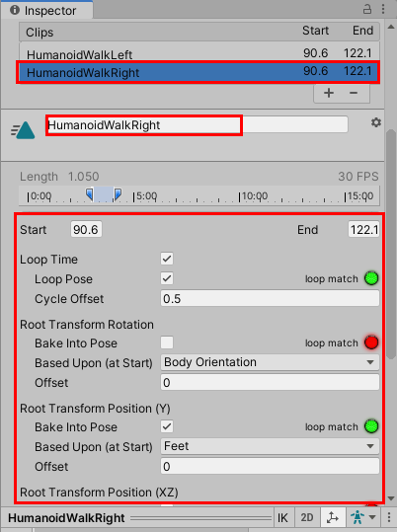Click the Cycle Offset field

(x=270, y=298)
